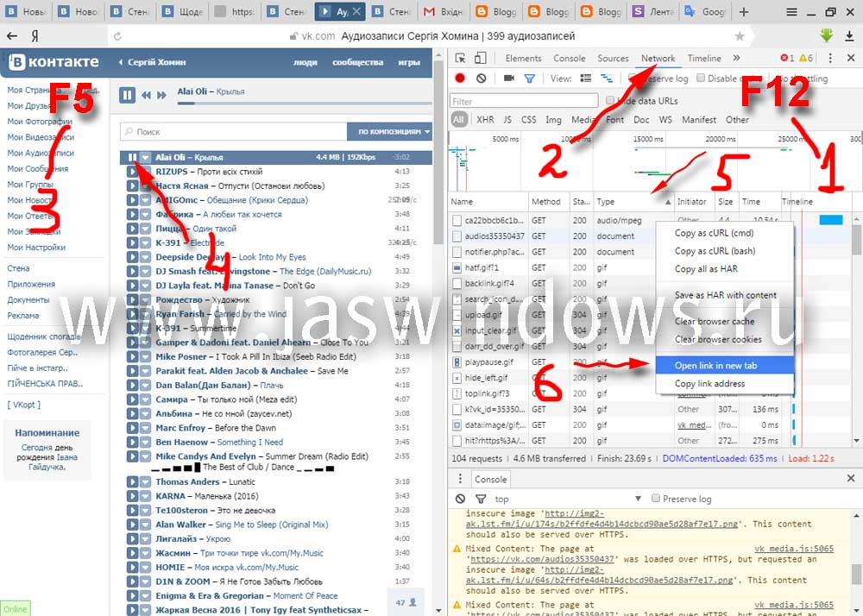Reload the page using refresh icon

[x=117, y=36]
